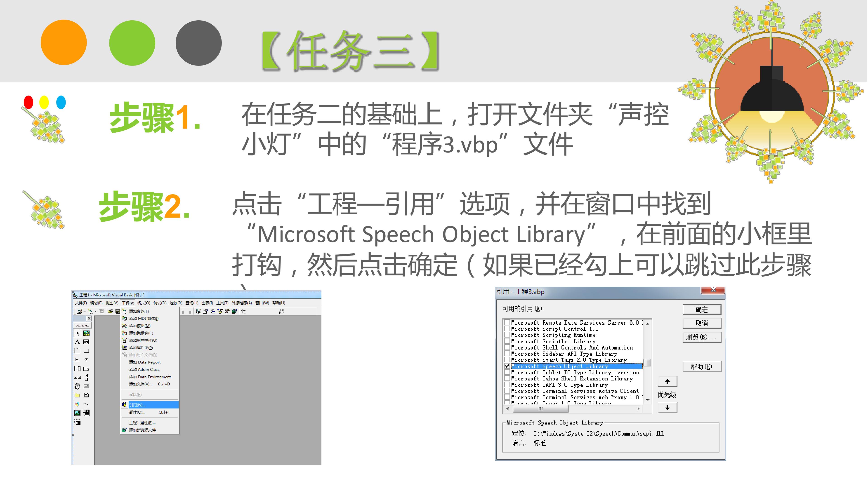Close the toolbox panel with X
Screen dimensions: 868x488
(x=89, y=318)
